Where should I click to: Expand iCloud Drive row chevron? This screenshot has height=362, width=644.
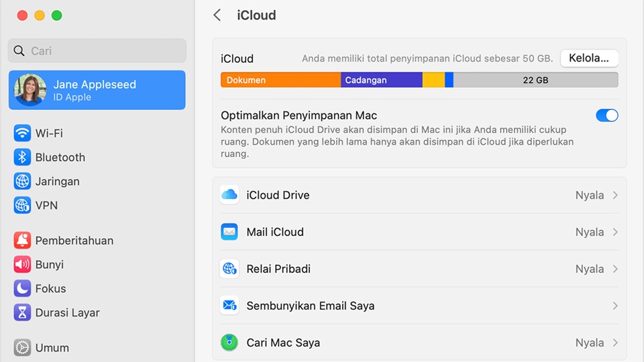click(x=615, y=195)
